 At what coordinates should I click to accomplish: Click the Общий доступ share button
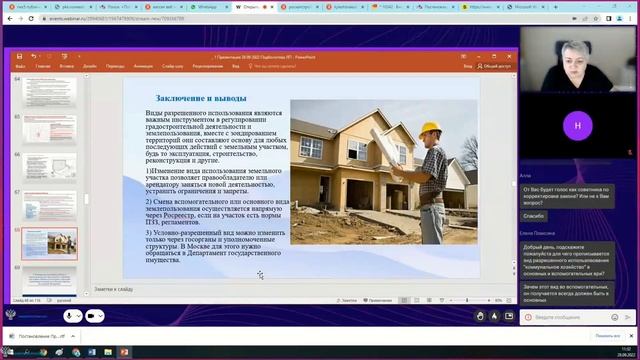pyautogui.click(x=494, y=66)
